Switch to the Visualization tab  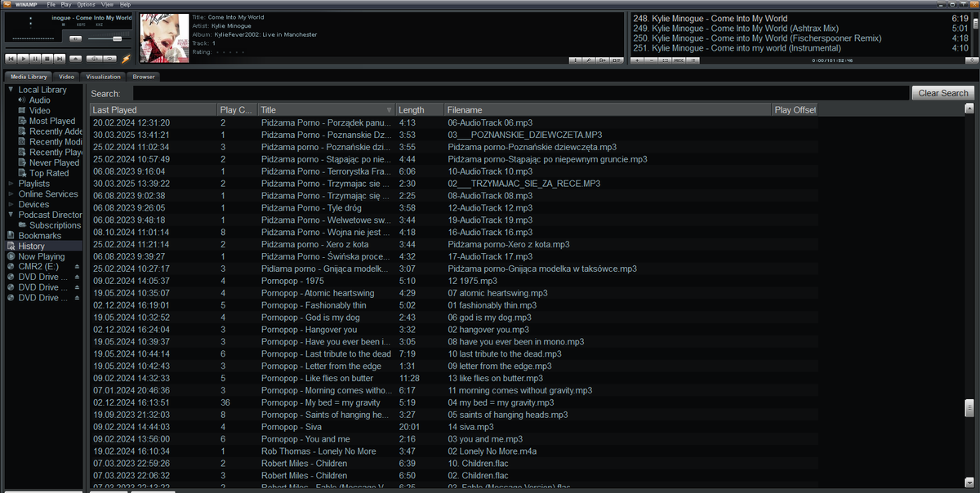tap(103, 77)
